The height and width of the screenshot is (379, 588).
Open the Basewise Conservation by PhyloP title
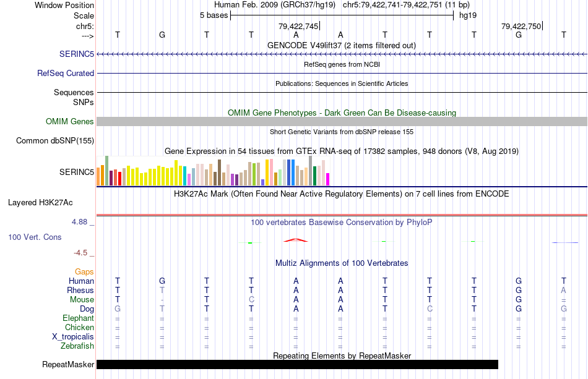point(342,222)
